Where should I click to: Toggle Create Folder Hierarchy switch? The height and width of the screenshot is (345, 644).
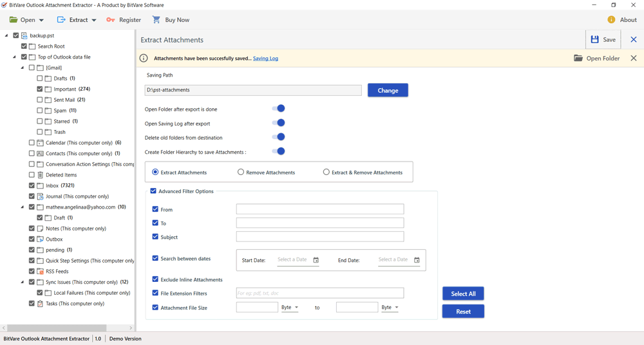278,151
